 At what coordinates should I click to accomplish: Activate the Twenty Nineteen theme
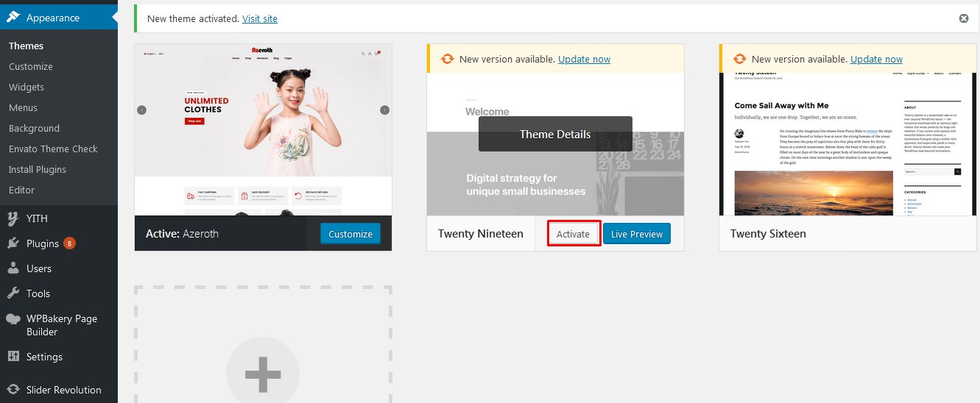(x=574, y=234)
